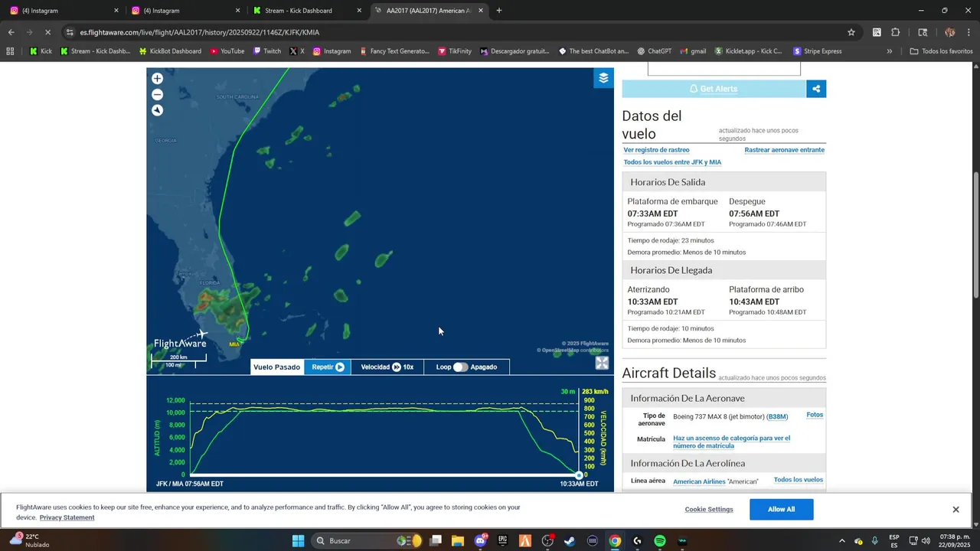Open the American Airlines airline link

(699, 481)
